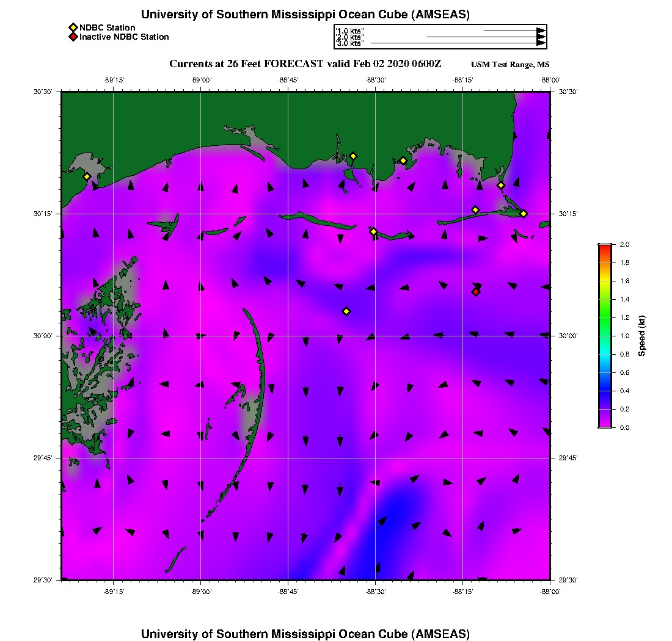Viewport: 672px width, 641px height.
Task: Click the southernmost yellow NDBC station marker
Action: (346, 311)
